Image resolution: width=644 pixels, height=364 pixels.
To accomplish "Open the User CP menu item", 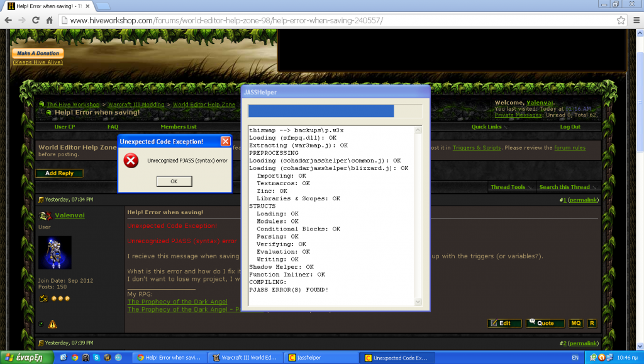I will point(65,127).
